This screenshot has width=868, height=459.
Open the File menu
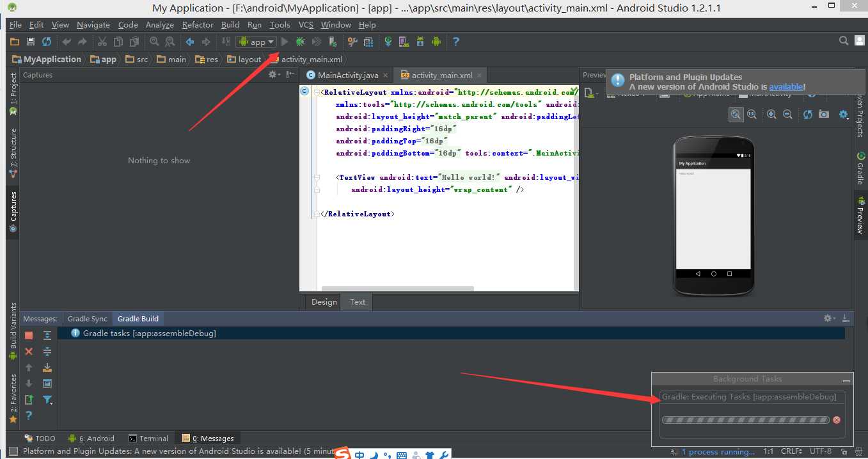coord(15,25)
